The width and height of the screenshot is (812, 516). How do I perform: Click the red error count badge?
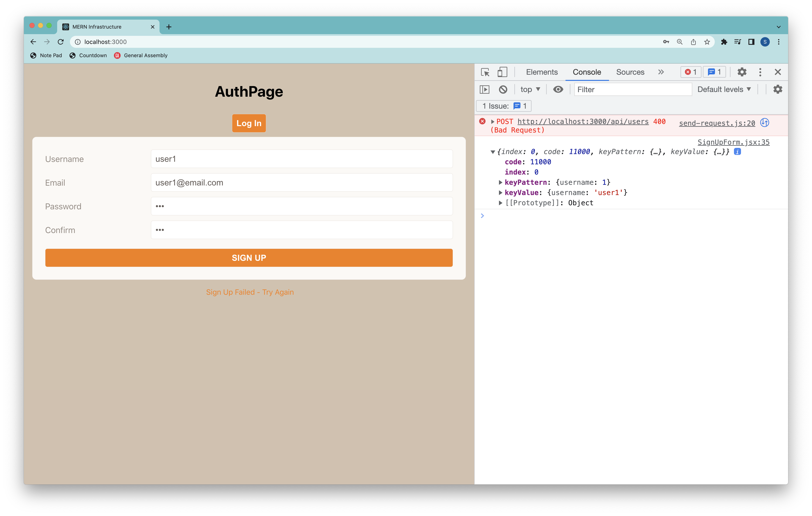[691, 72]
